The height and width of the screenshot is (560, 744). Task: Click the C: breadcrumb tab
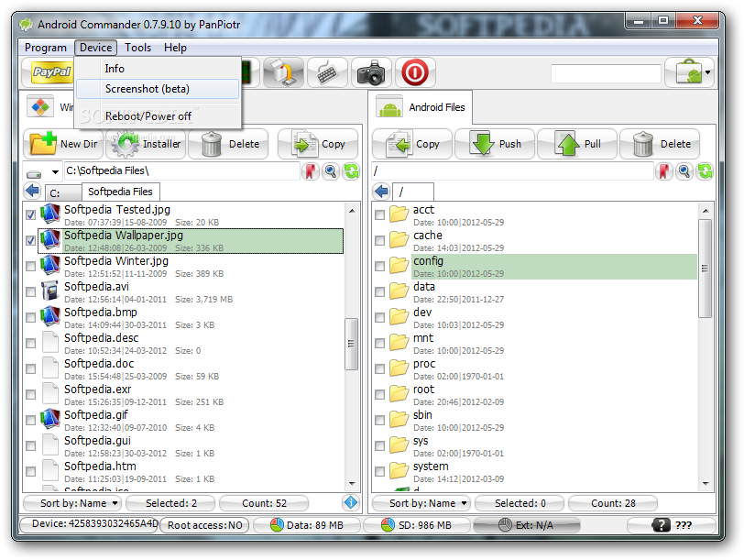[x=61, y=193]
